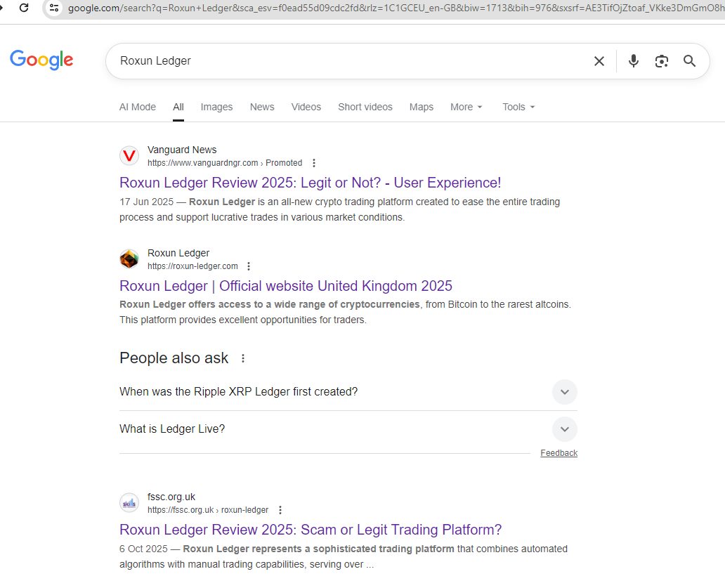The image size is (725, 588).
Task: Switch to AI Mode tab
Action: (x=137, y=107)
